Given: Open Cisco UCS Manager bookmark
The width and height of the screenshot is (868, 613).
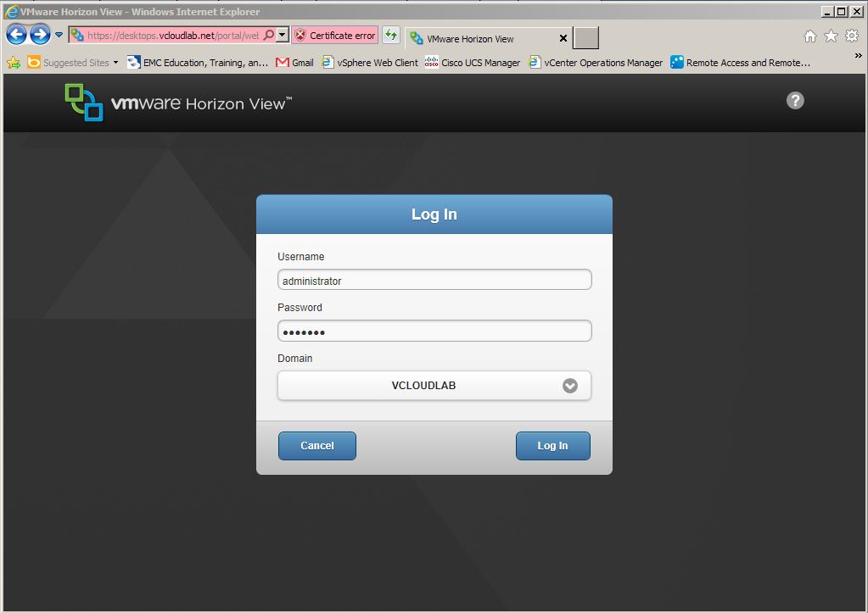Looking at the screenshot, I should (473, 63).
